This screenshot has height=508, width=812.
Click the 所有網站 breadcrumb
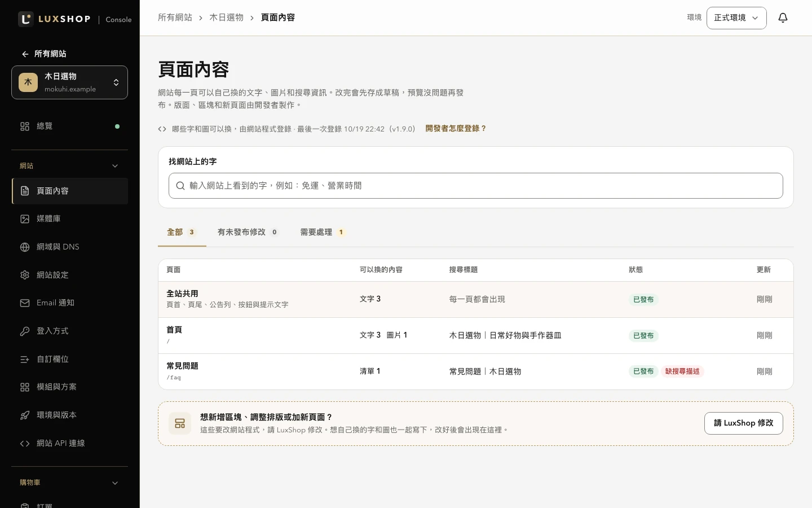(x=175, y=17)
